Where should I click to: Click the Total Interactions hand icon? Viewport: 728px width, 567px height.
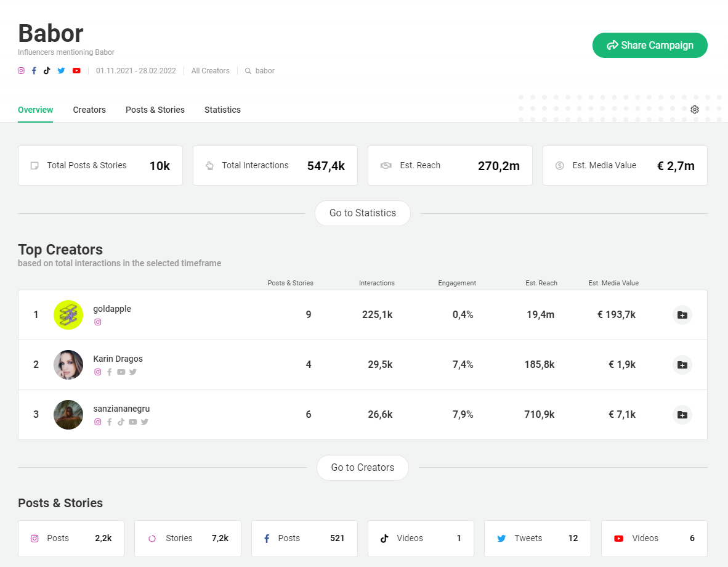coord(209,165)
